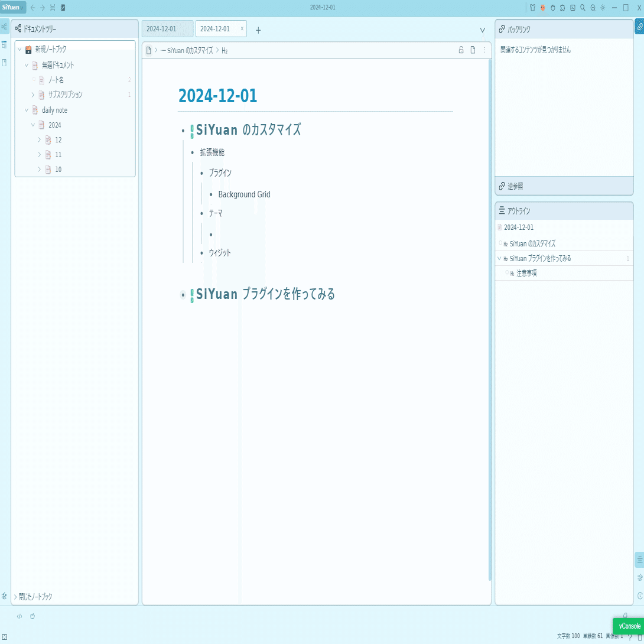This screenshot has width=644, height=644.
Task: Click bullet of SiYuan プラグインを作ってみる
Action: coord(183,295)
